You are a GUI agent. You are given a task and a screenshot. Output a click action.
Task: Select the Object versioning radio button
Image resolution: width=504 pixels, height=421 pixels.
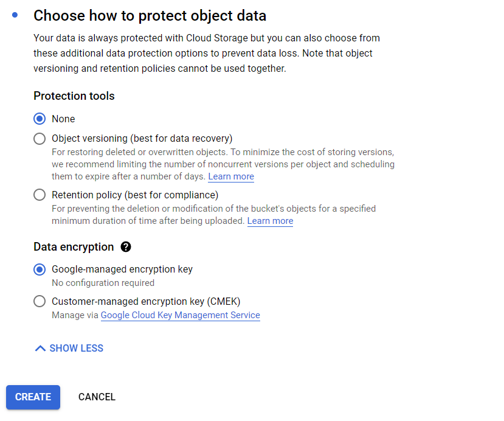click(40, 139)
